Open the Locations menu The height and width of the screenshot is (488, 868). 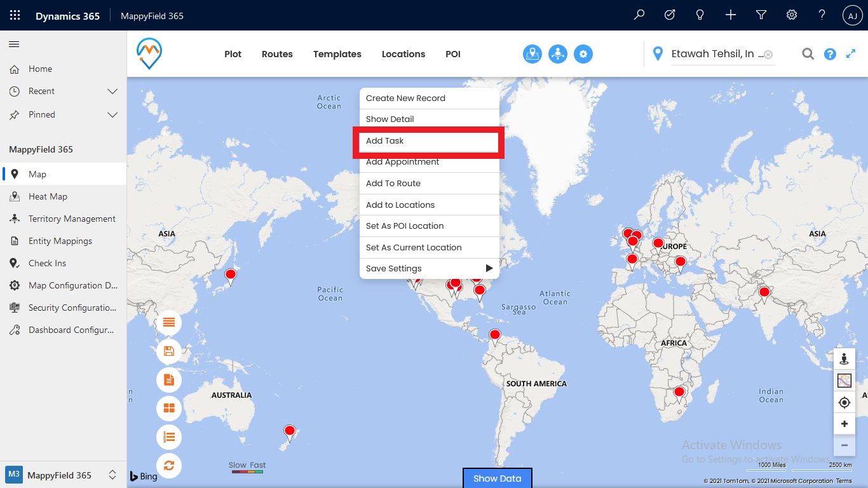click(403, 54)
